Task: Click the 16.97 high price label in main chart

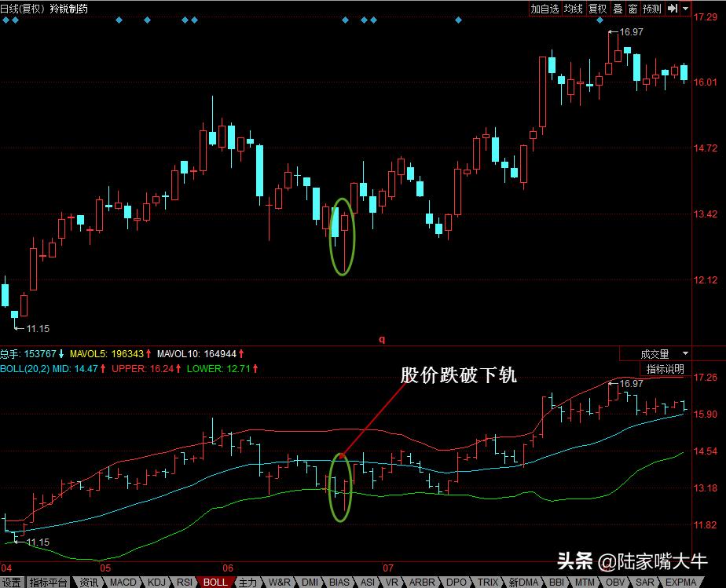Action: (631, 32)
